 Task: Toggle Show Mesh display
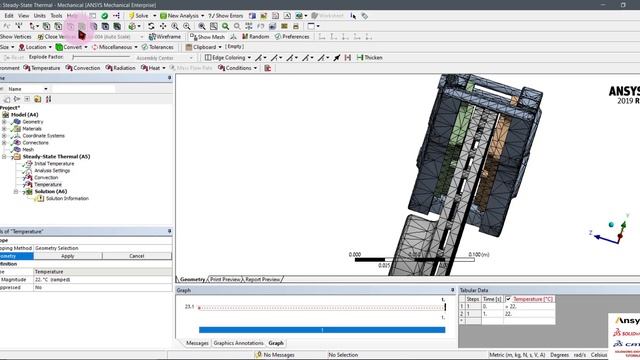pos(207,36)
